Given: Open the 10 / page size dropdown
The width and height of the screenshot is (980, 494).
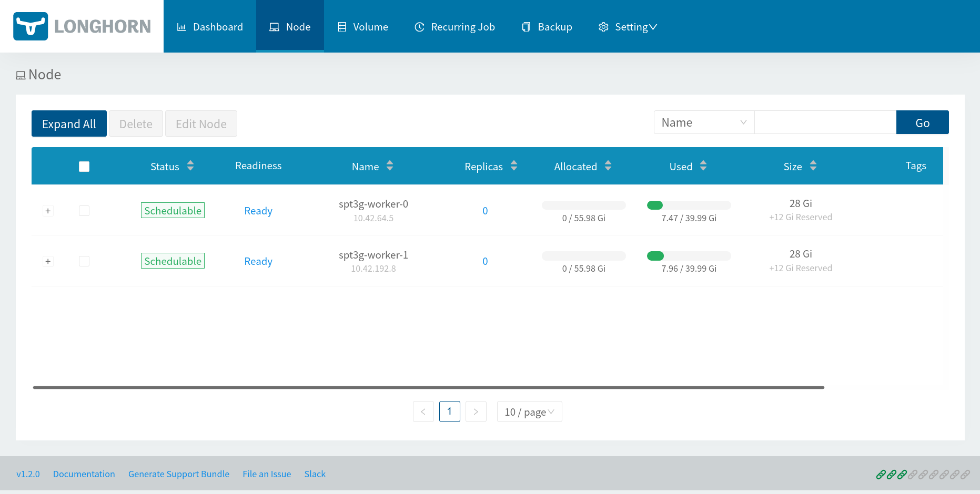Looking at the screenshot, I should (529, 411).
